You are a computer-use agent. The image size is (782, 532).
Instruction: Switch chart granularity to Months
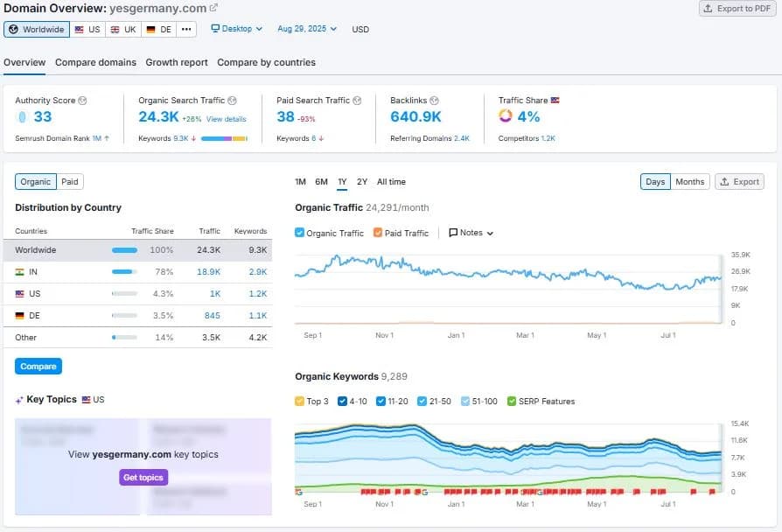coord(690,182)
